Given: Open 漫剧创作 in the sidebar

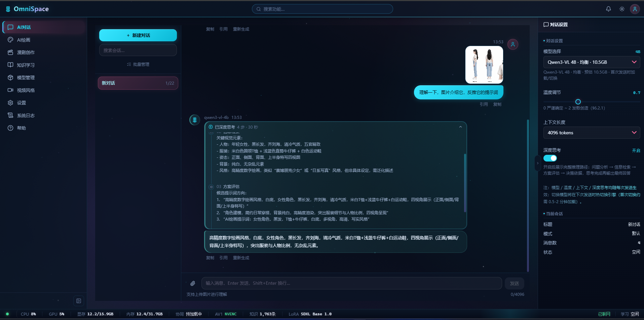Looking at the screenshot, I should click(x=44, y=52).
